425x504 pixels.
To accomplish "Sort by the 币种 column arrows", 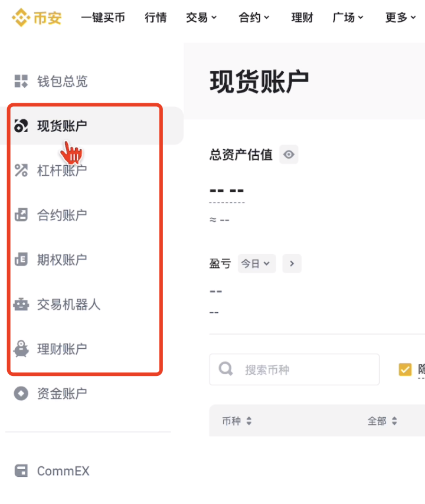I will [249, 421].
